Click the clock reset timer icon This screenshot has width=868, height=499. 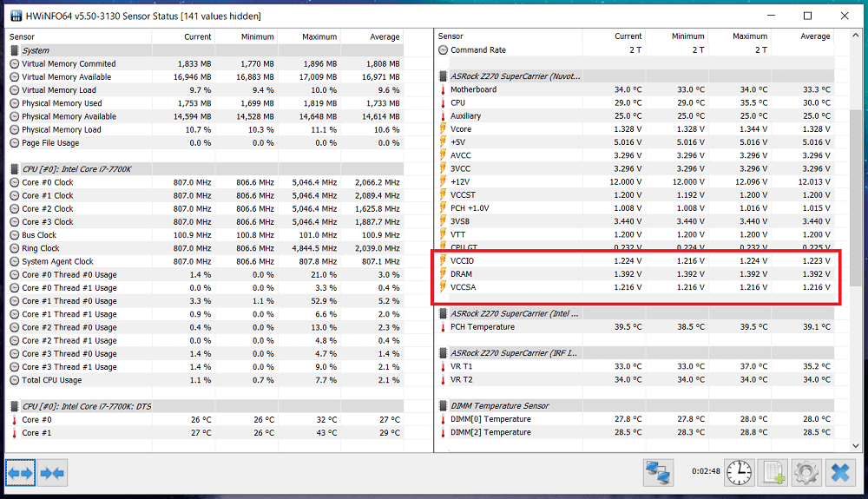coord(739,473)
